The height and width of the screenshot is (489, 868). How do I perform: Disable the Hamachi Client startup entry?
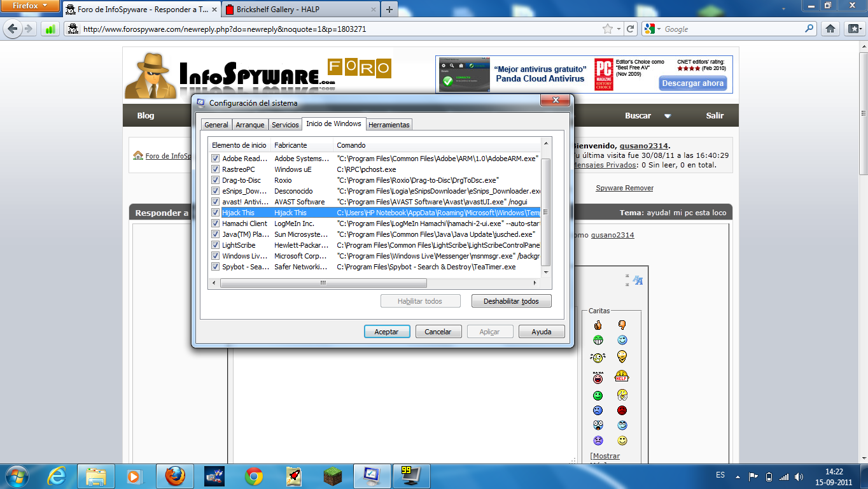(x=216, y=223)
